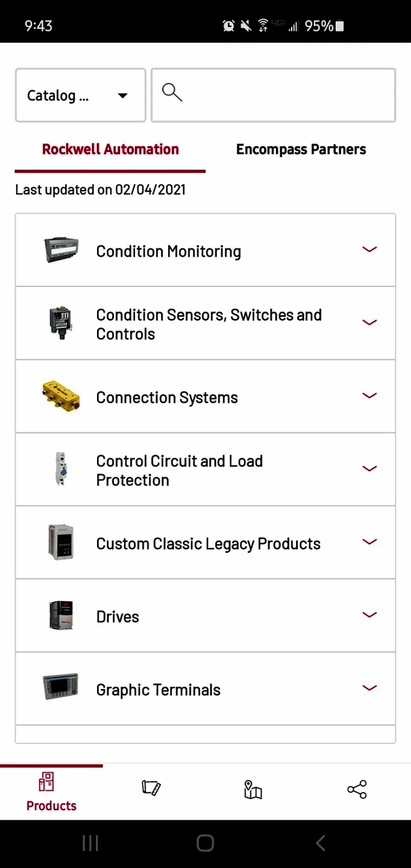Viewport: 411px width, 868px height.
Task: Expand the Custom Classic Legacy Products chevron
Action: tap(369, 542)
